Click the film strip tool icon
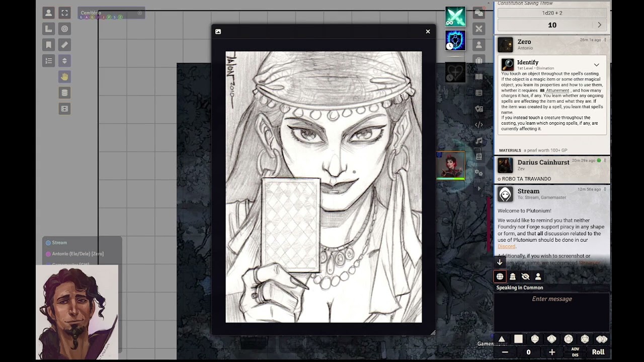644x362 pixels. point(64,109)
